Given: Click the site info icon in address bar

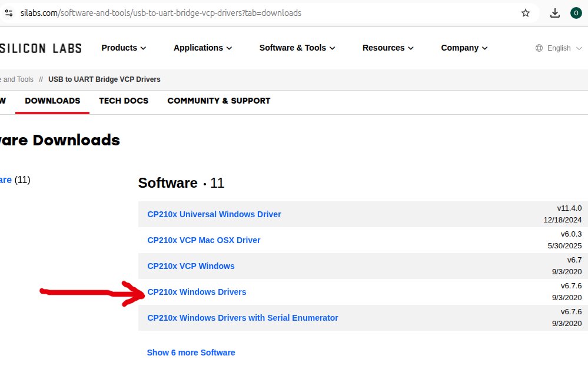Looking at the screenshot, I should coord(8,12).
